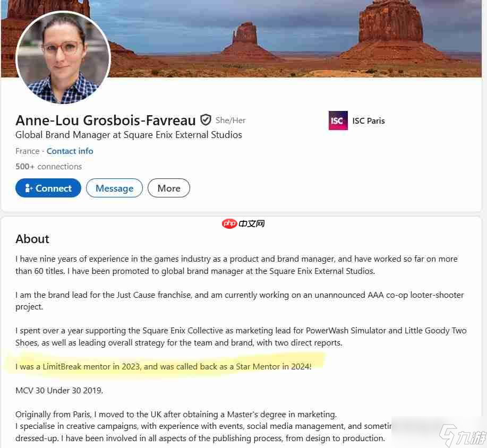The width and height of the screenshot is (487, 448).
Task: Click the highlighted LimitBreak mentor sentence
Action: (164, 367)
